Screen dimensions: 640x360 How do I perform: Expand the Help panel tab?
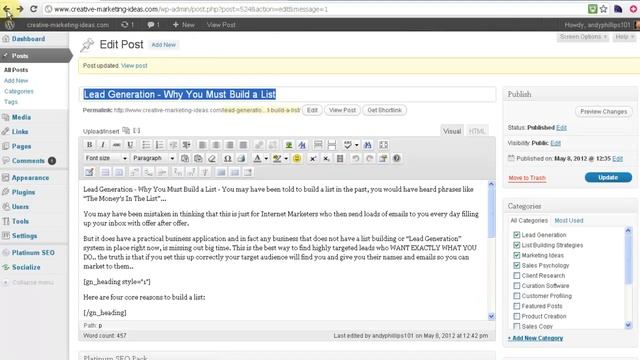tap(624, 37)
